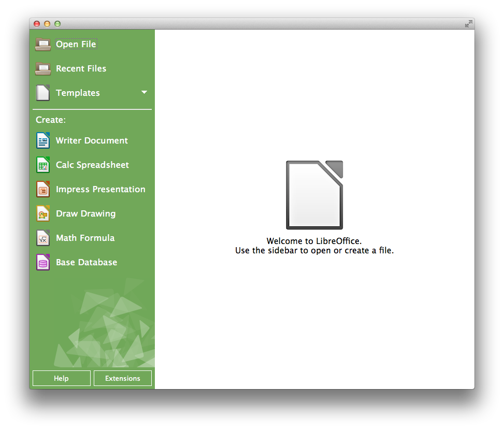Screen dimensions: 504x430
Task: Click the Templates document icon
Action: click(x=43, y=93)
